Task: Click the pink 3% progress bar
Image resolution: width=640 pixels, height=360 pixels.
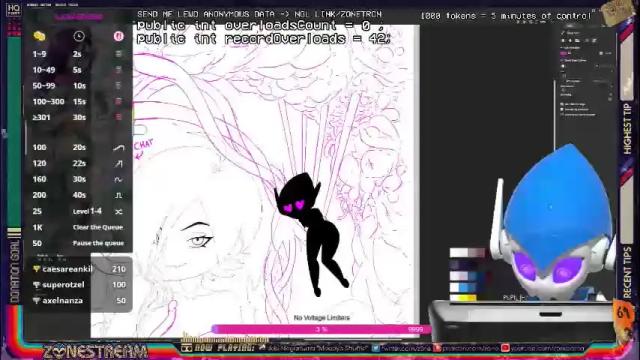Action: [321, 329]
